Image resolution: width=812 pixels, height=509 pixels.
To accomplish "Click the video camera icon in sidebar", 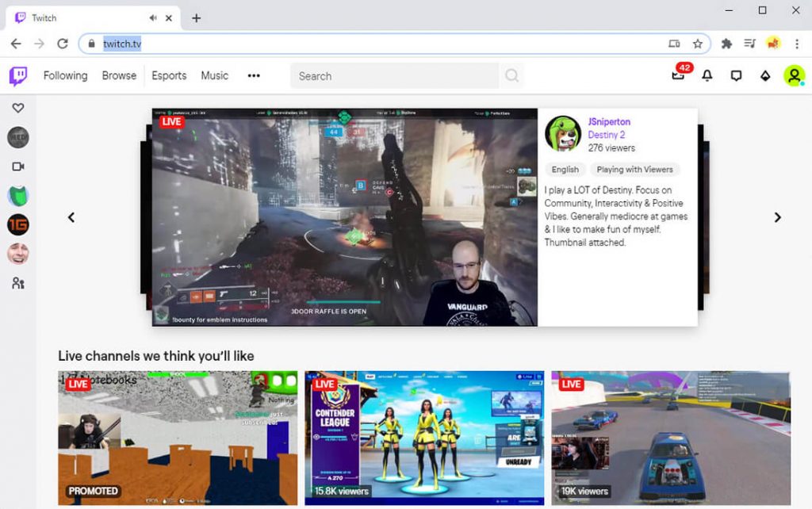I will tap(18, 166).
